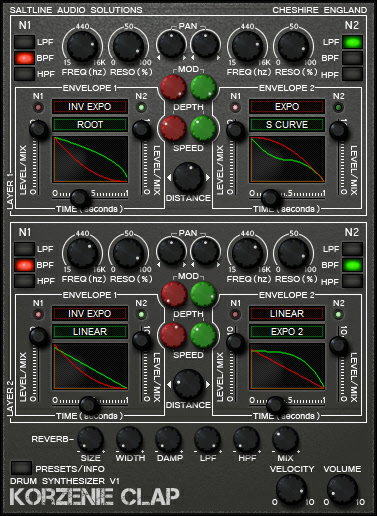Click the VELOCITY knob

click(x=291, y=490)
